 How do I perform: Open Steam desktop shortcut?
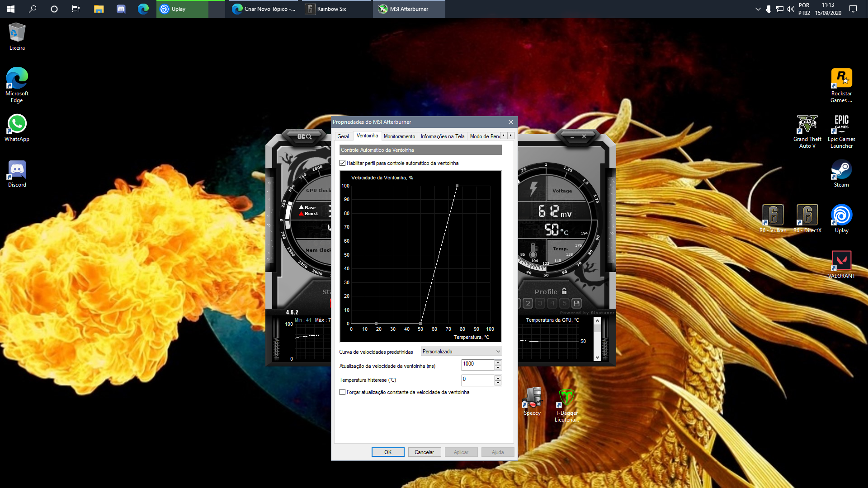[841, 174]
